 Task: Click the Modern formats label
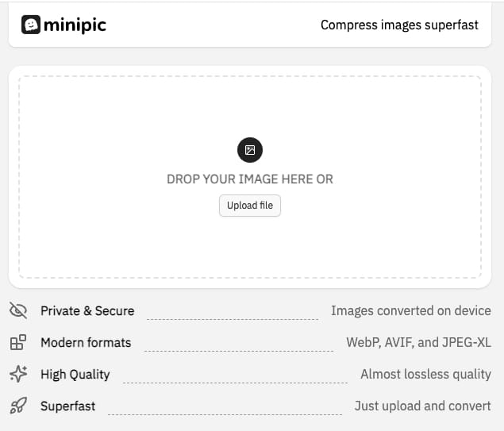click(x=86, y=343)
